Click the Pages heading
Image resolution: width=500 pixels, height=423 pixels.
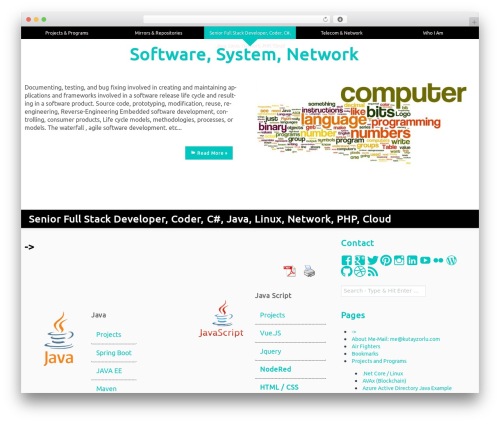(x=353, y=315)
